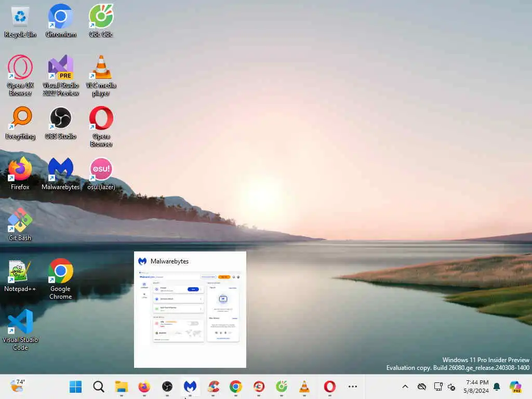Select the Chromium desktop shortcut
532x399 pixels.
click(60, 21)
